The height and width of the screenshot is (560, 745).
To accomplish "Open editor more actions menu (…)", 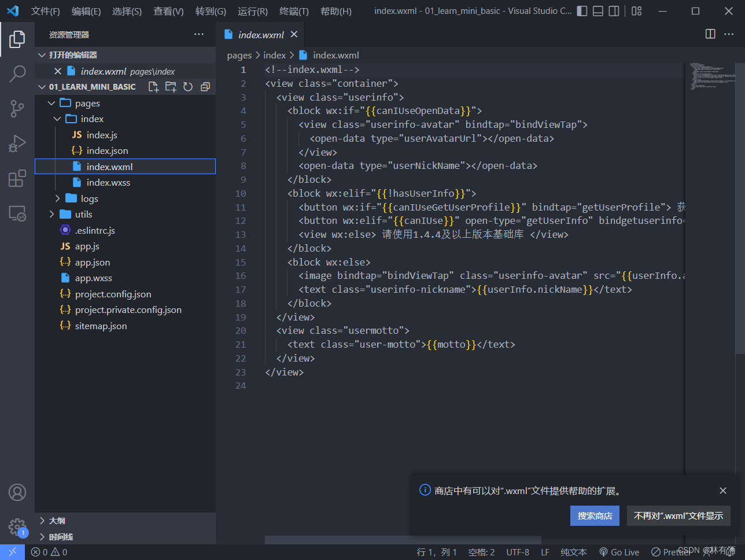I will pyautogui.click(x=729, y=34).
